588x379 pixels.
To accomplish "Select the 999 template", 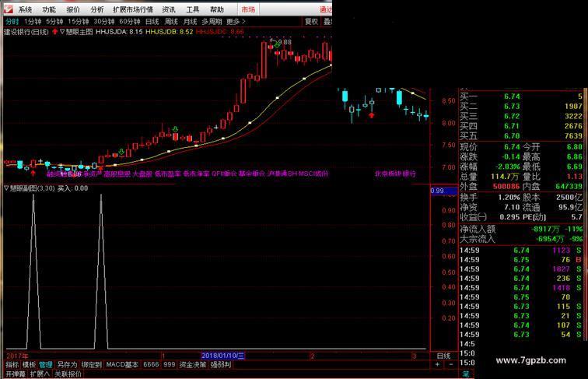I will pyautogui.click(x=169, y=364).
